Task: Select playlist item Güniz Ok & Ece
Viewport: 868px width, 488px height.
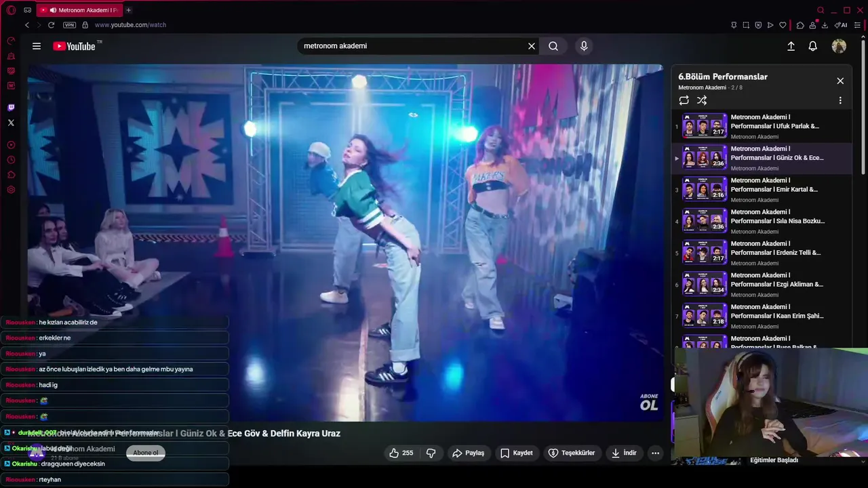Action: coord(762,158)
